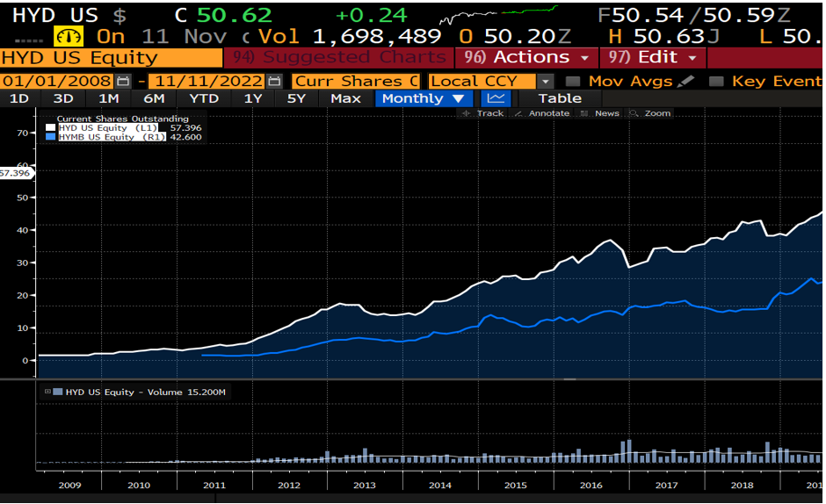Open 94) Suggested Charts
The width and height of the screenshot is (826, 504).
[338, 57]
